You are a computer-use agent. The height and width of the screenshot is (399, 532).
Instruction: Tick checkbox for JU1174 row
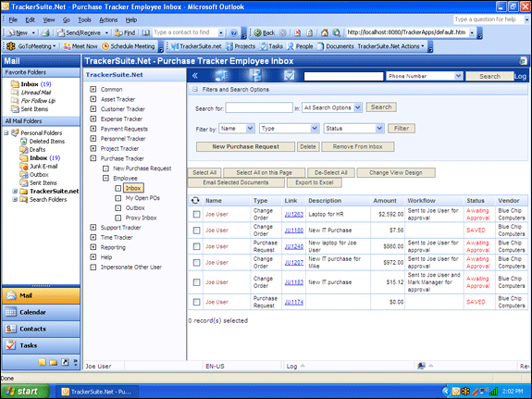196,302
